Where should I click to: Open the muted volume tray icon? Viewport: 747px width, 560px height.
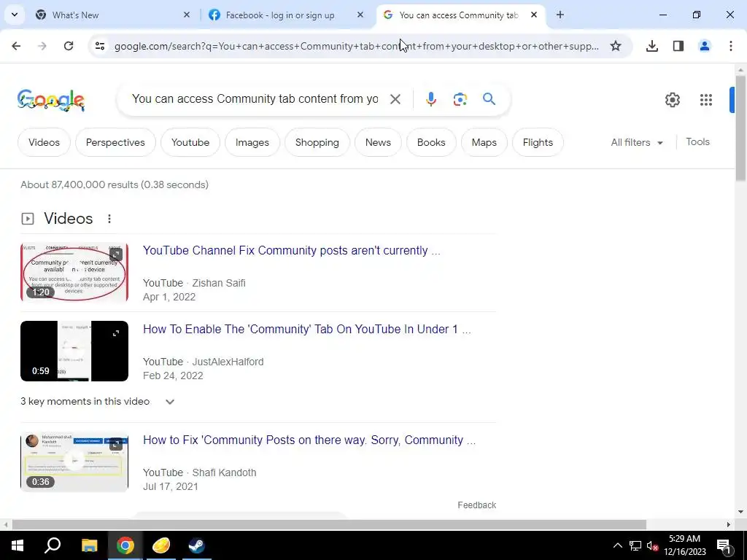(x=652, y=545)
